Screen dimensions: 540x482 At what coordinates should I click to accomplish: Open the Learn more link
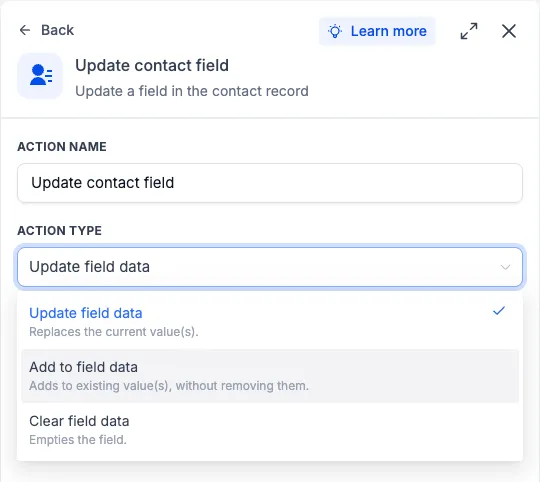[388, 31]
